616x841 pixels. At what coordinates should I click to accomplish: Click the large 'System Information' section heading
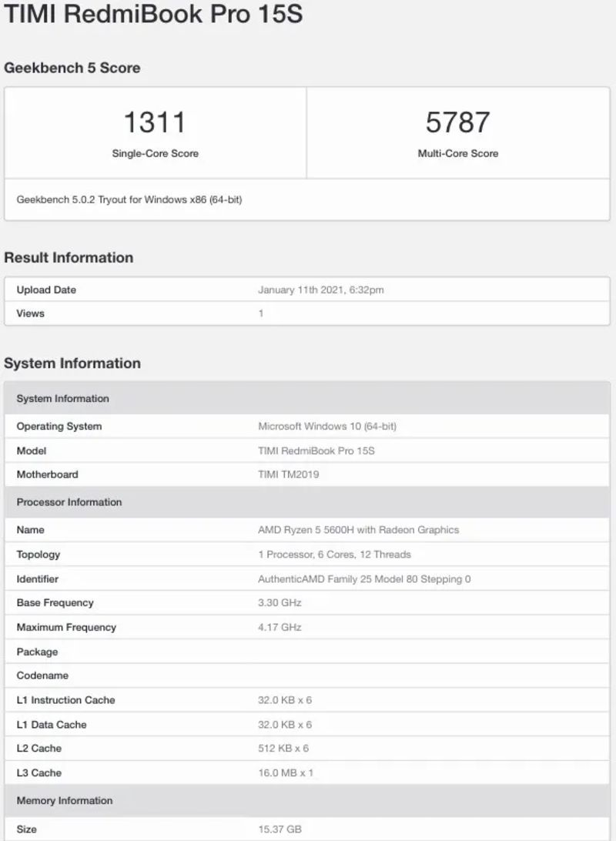pyautogui.click(x=72, y=363)
